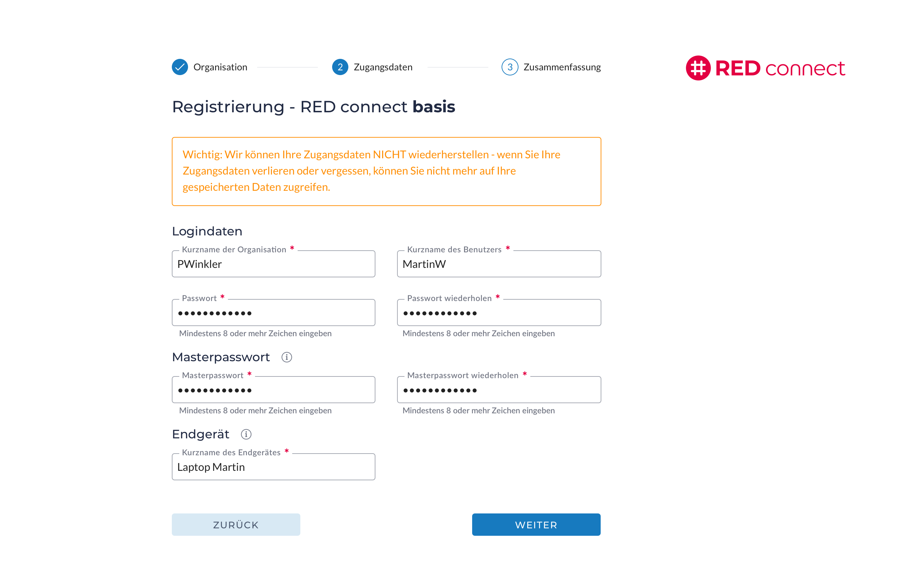The width and height of the screenshot is (924, 575).
Task: Select the Zugangsdaten step label
Action: (383, 67)
